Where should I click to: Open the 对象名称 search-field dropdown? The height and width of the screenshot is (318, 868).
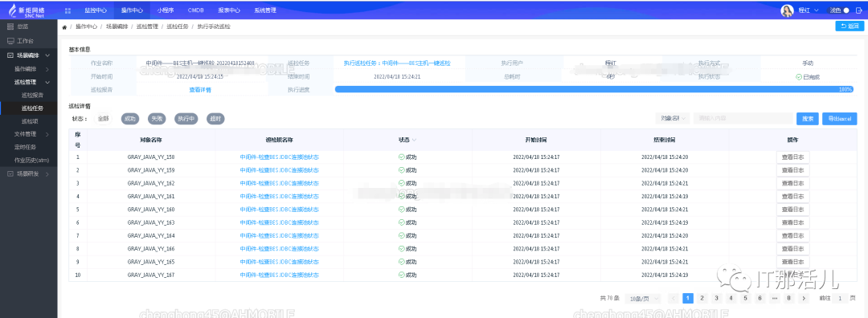point(673,118)
